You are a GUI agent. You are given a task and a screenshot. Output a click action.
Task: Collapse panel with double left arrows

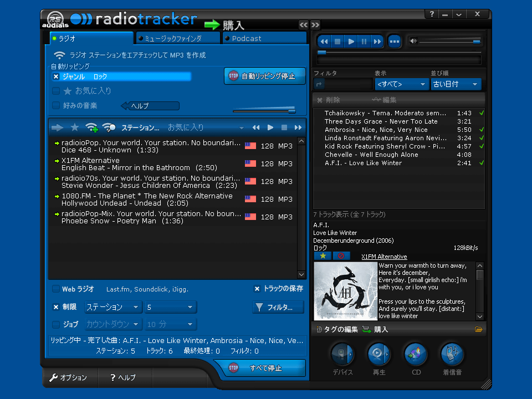click(x=304, y=25)
